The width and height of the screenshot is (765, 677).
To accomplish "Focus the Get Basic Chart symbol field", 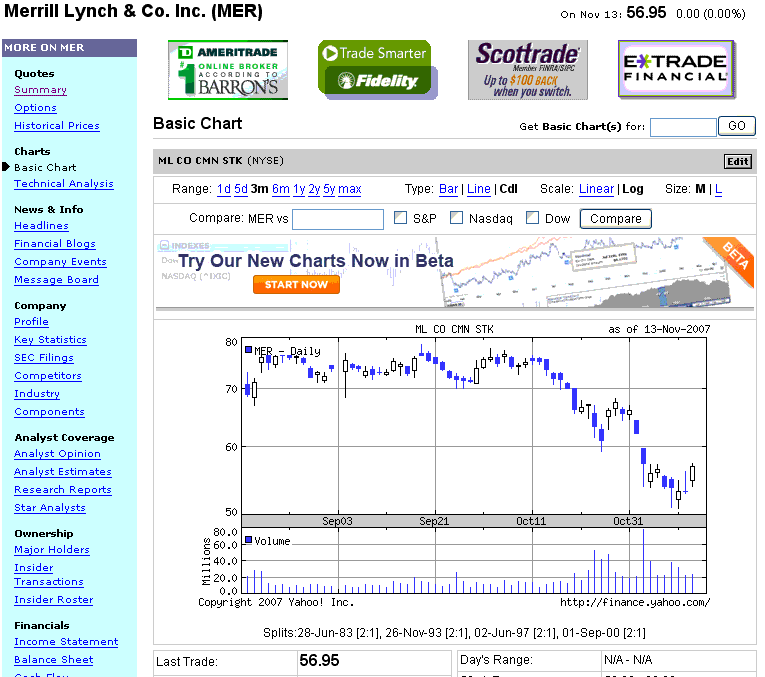I will tap(683, 127).
